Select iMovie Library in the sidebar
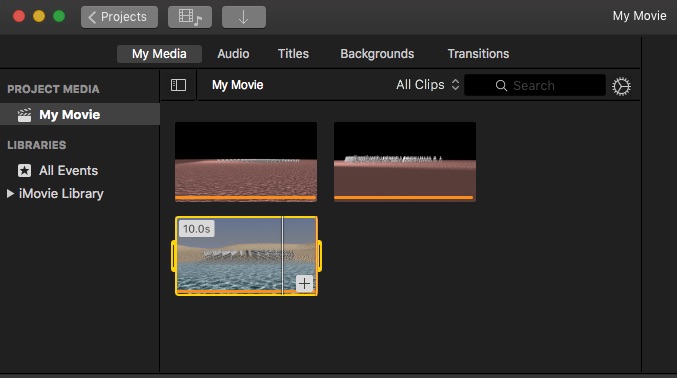677x378 pixels. point(61,194)
